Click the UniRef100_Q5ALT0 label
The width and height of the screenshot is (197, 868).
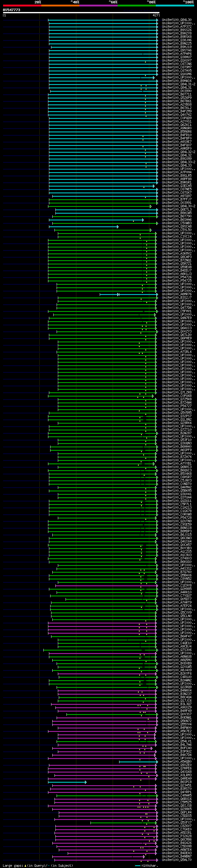(x=177, y=860)
